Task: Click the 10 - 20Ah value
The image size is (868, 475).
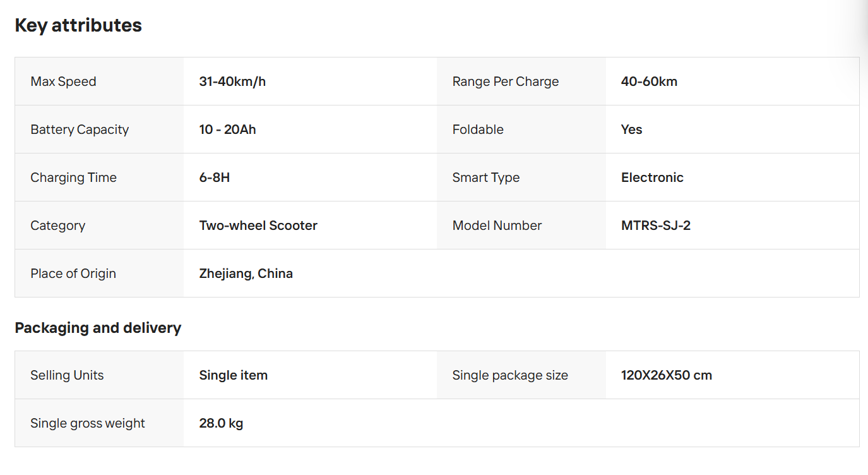Action: (x=227, y=129)
